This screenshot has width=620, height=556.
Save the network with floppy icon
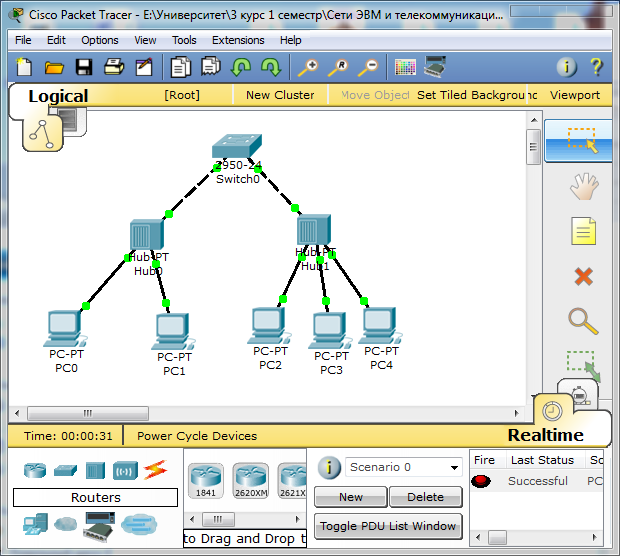point(84,67)
